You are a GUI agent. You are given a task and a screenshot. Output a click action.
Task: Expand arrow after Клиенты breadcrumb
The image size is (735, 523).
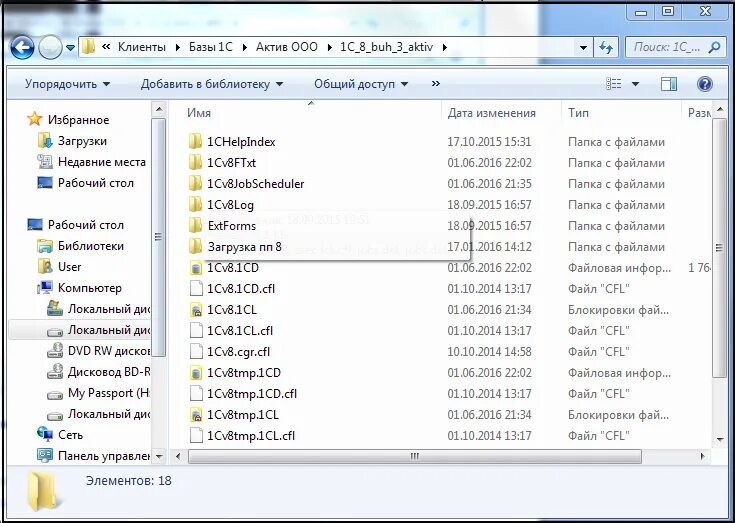point(178,47)
